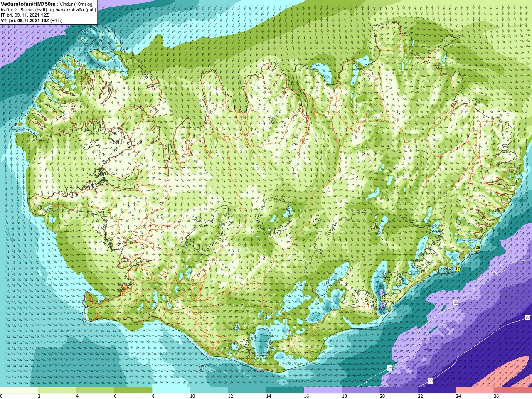Click the legend scale value 22
Image resolution: width=532 pixels, height=399 pixels.
tap(421, 396)
